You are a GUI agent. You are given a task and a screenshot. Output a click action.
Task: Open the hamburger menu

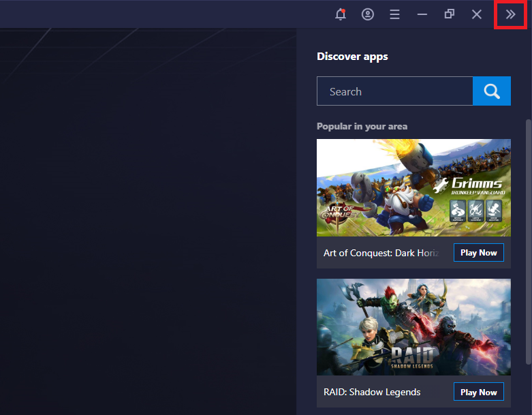click(394, 14)
